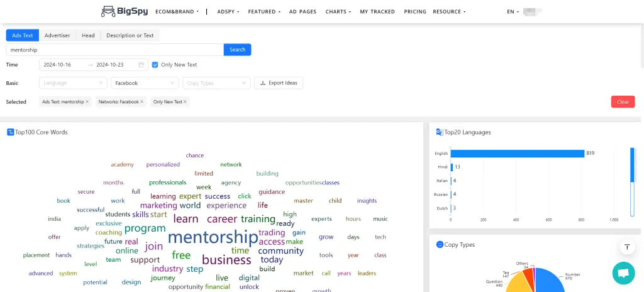The image size is (644, 292).
Task: Expand the Facebook network dropdown
Action: pos(145,83)
